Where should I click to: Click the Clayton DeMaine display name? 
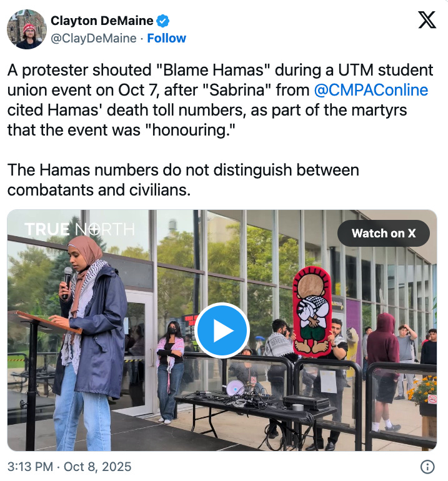pyautogui.click(x=102, y=21)
